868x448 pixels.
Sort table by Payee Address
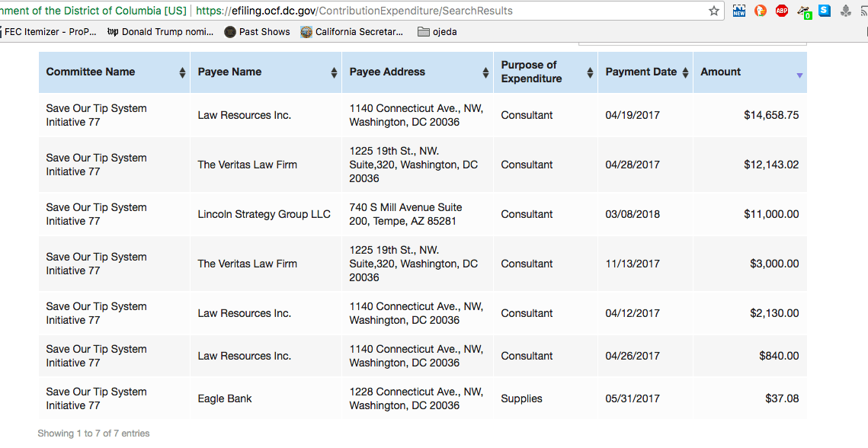click(418, 72)
